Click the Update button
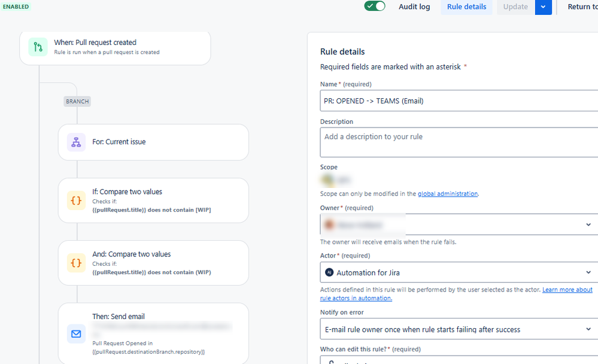The width and height of the screenshot is (598, 364). (515, 7)
